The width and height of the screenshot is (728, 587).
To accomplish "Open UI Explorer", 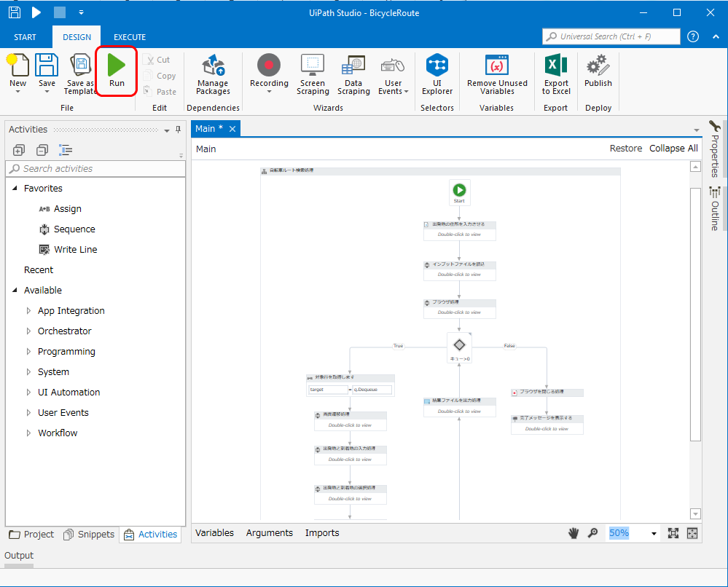I will click(437, 74).
